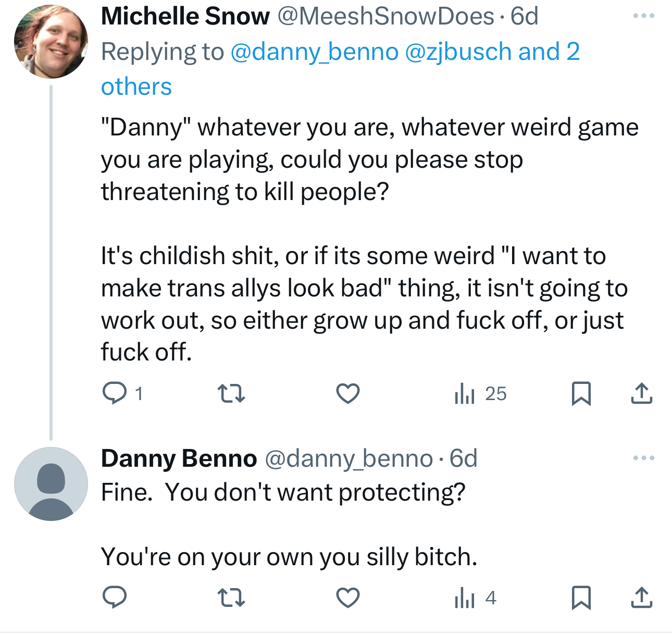View analytics showing 25 views

tap(480, 393)
